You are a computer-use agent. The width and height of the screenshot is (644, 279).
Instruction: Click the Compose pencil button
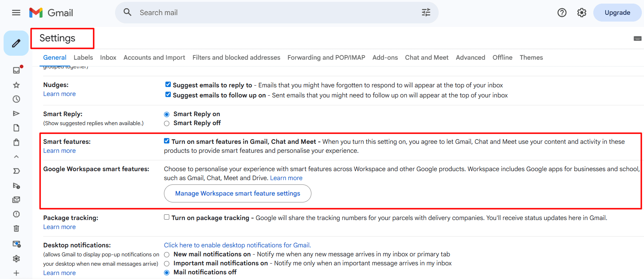pyautogui.click(x=16, y=43)
